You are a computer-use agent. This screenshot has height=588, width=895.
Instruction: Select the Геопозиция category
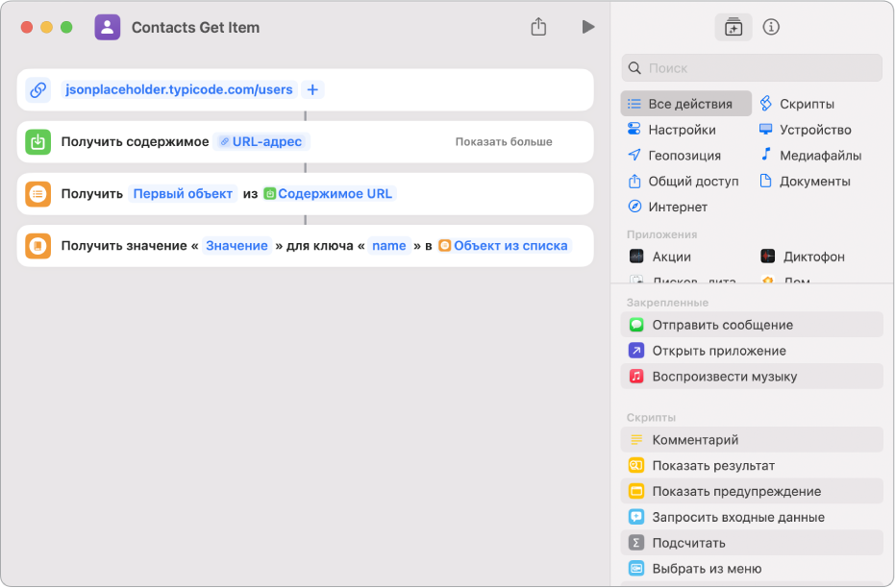[674, 155]
